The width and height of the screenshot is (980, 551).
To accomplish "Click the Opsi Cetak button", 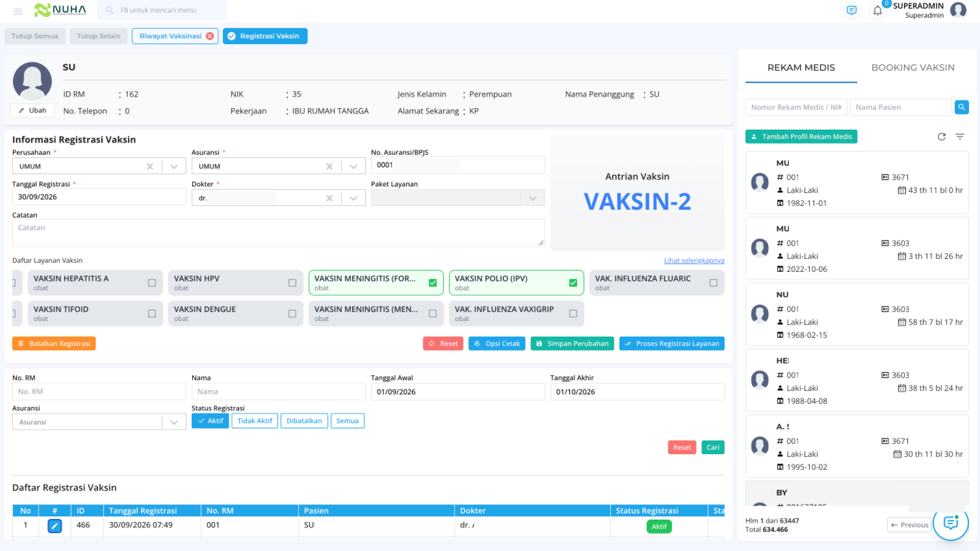I will (x=497, y=343).
